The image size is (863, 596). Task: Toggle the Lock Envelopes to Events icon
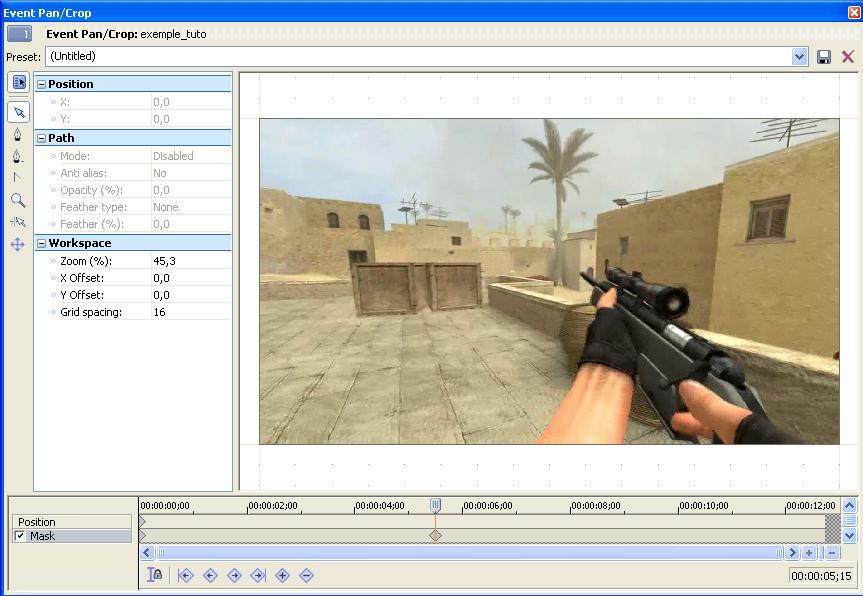point(155,575)
